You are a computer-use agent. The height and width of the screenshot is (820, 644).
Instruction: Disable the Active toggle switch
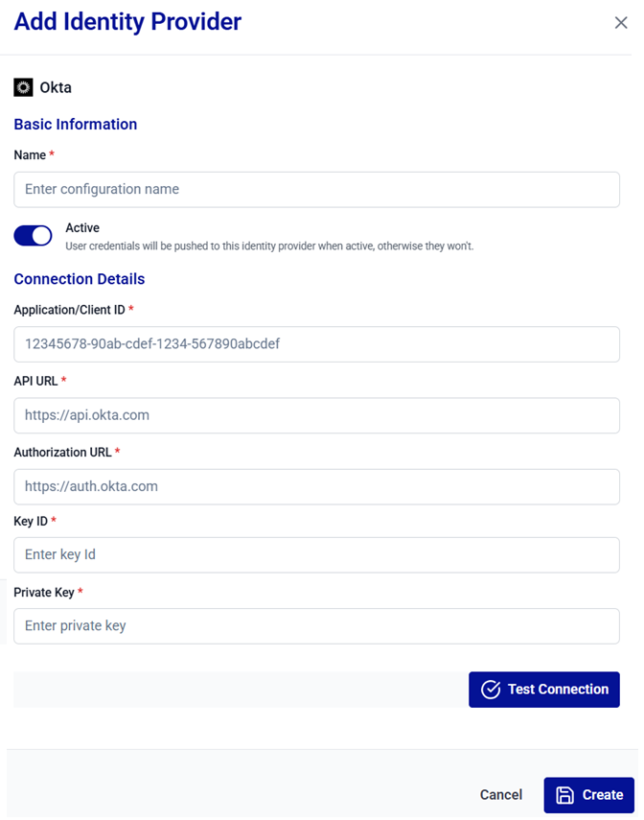click(x=34, y=236)
